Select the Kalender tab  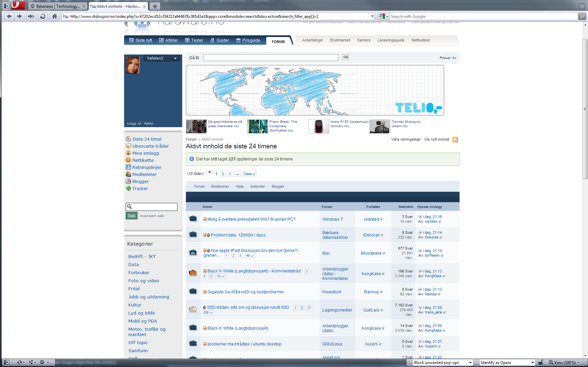click(x=258, y=186)
